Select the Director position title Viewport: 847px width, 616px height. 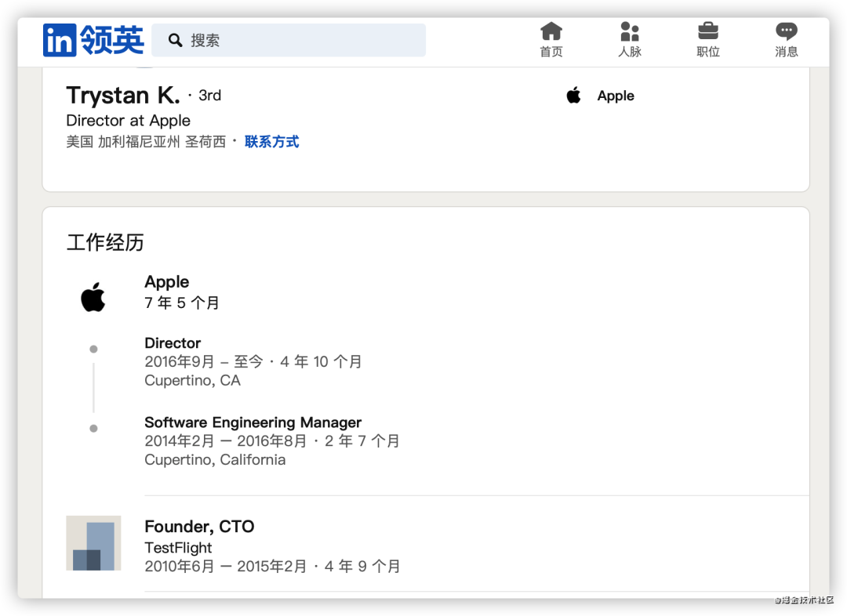(x=173, y=342)
